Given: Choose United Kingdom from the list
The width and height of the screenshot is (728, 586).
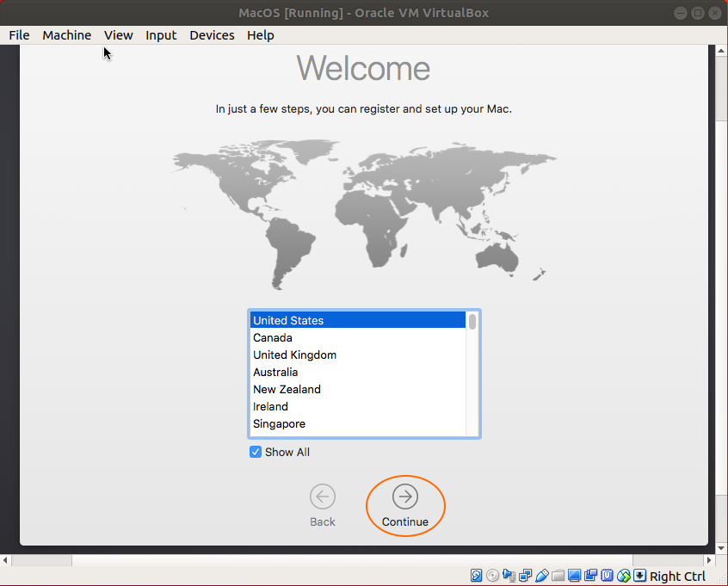Looking at the screenshot, I should click(358, 355).
